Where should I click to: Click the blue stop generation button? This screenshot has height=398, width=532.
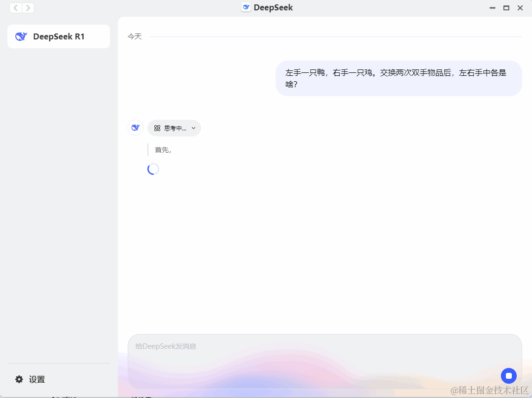[508, 375]
